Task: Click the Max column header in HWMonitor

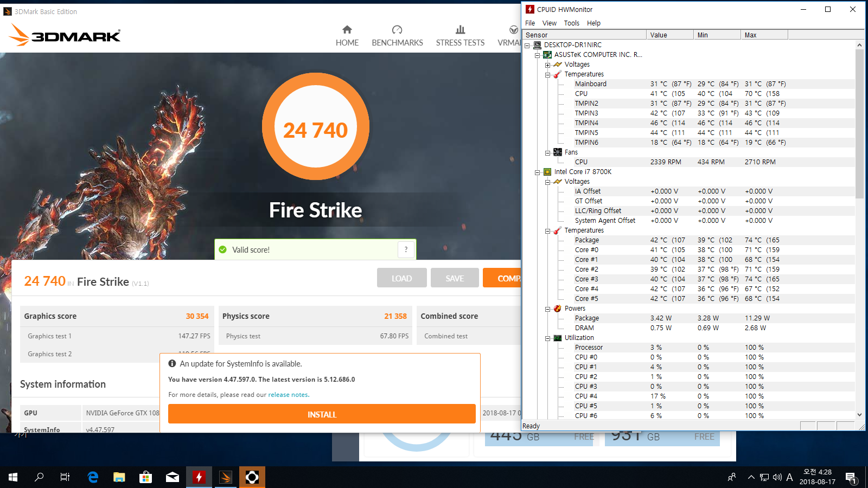Action: click(764, 35)
